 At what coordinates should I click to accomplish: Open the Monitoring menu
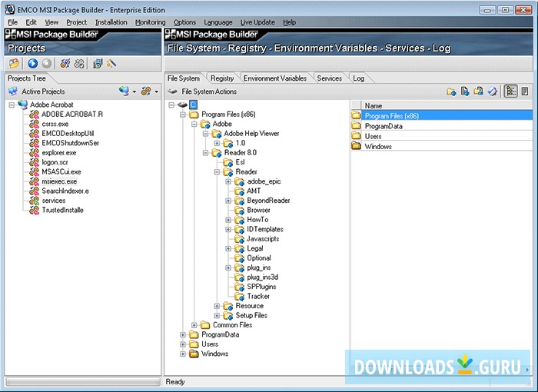(151, 22)
